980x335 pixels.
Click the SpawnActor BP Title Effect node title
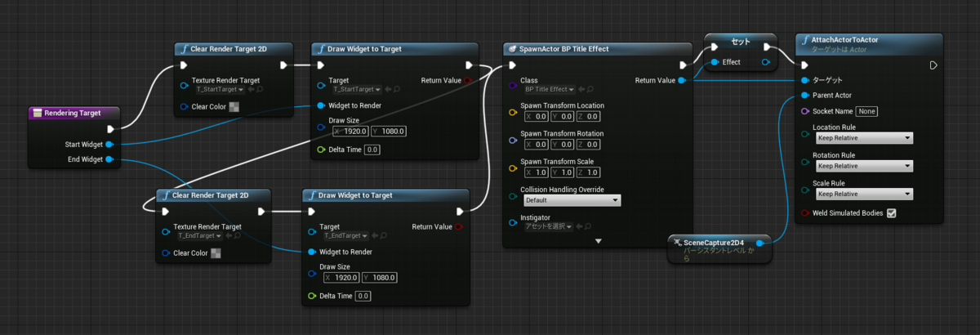click(564, 49)
